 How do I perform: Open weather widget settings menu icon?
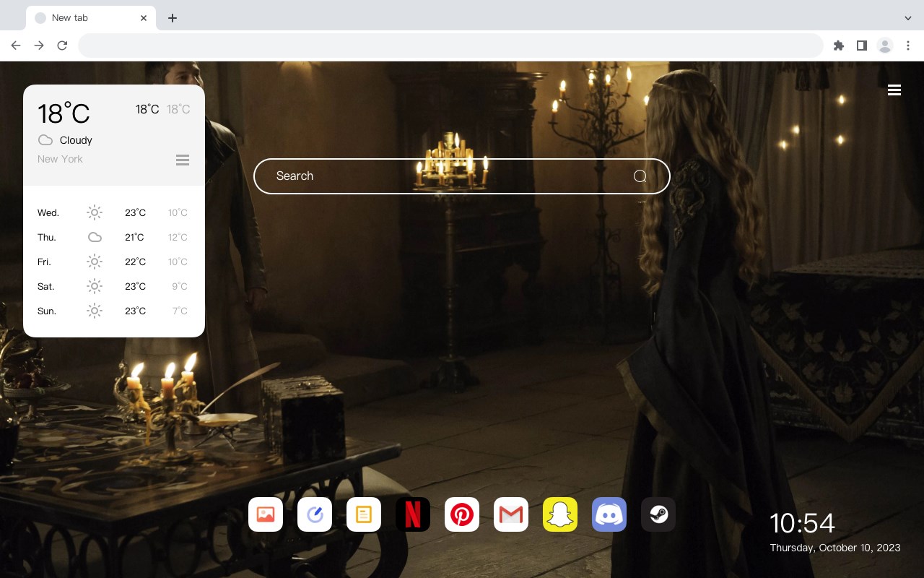(x=183, y=160)
